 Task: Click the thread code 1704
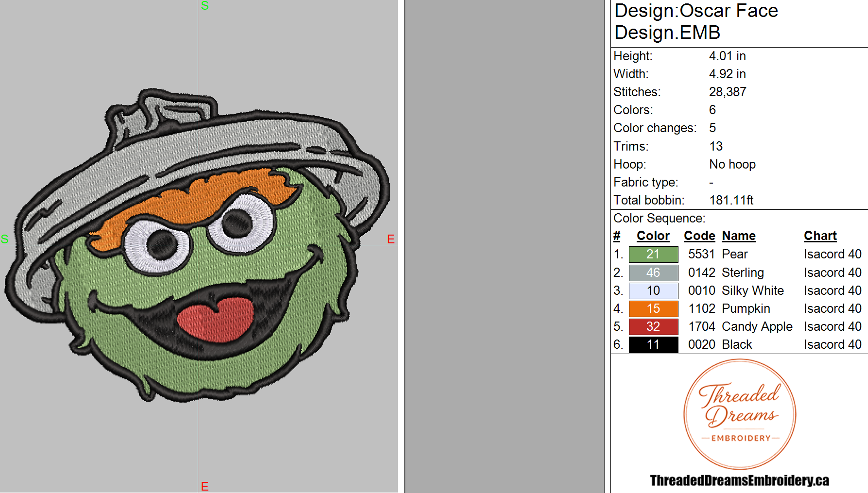(702, 326)
